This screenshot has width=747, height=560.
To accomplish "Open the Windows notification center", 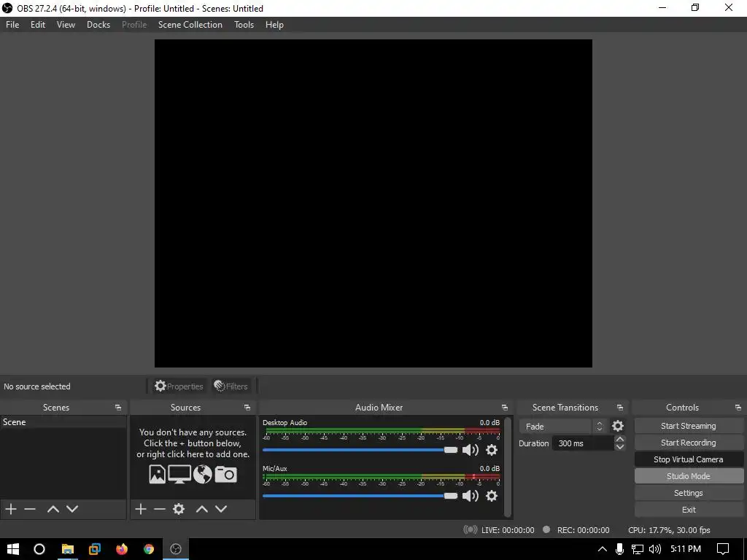I will click(723, 549).
